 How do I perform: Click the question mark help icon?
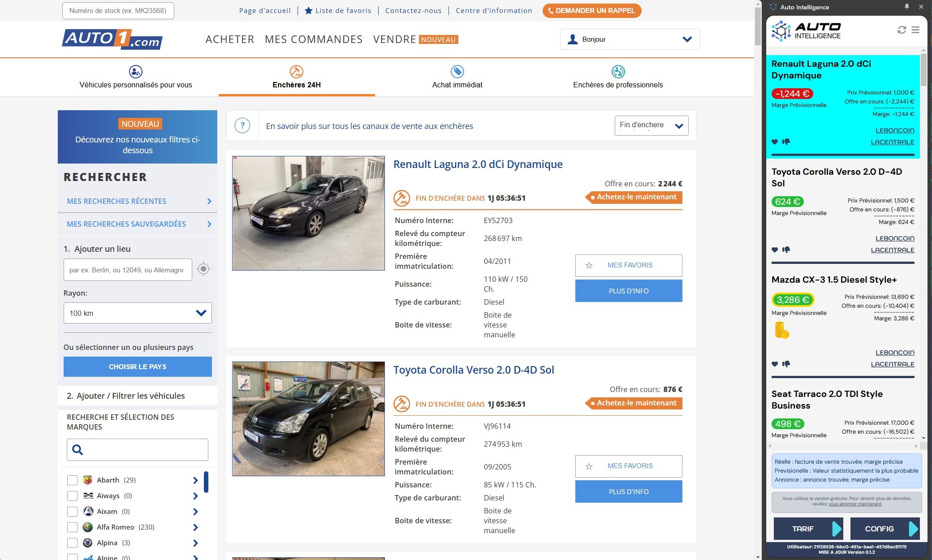click(242, 125)
